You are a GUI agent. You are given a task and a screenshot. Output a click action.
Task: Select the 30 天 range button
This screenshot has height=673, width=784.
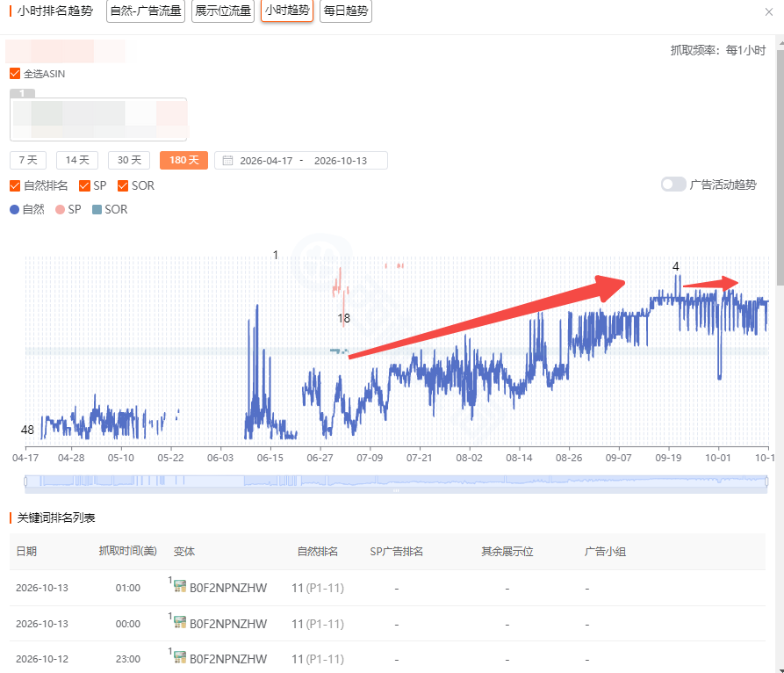[129, 160]
